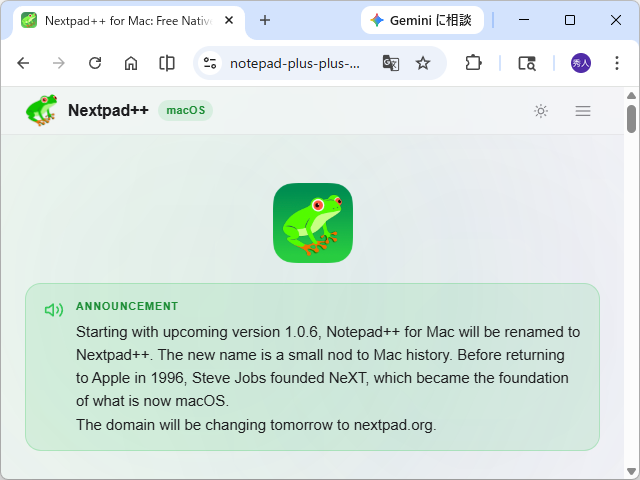Open the hamburger navigation menu
Screen dimensions: 640x480
pyautogui.click(x=583, y=111)
